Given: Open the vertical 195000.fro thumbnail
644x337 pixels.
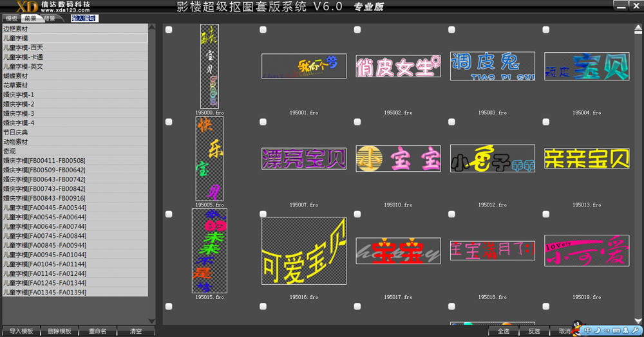Looking at the screenshot, I should (209, 66).
